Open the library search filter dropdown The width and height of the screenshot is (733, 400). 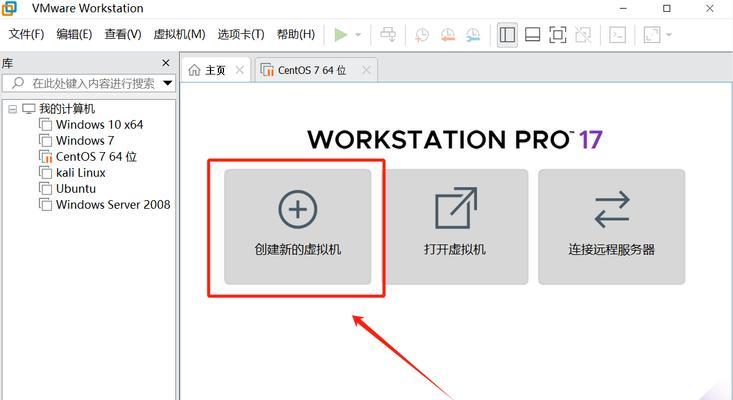point(167,84)
